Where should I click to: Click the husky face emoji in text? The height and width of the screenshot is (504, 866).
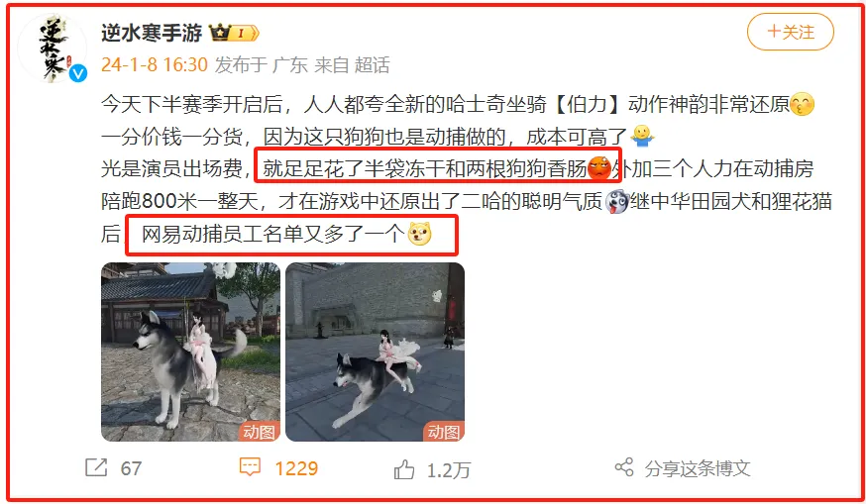pyautogui.click(x=617, y=201)
